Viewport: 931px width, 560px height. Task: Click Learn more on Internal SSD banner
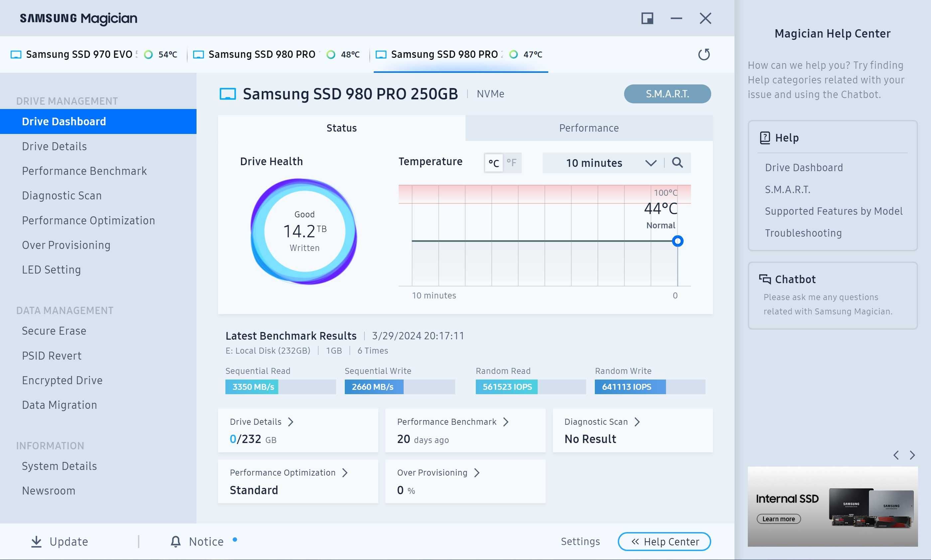778,519
